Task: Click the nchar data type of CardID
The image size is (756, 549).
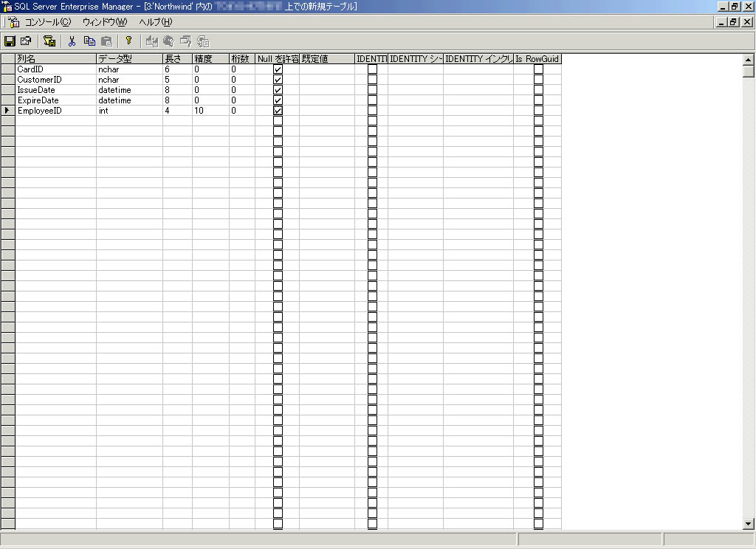Action: (x=130, y=69)
